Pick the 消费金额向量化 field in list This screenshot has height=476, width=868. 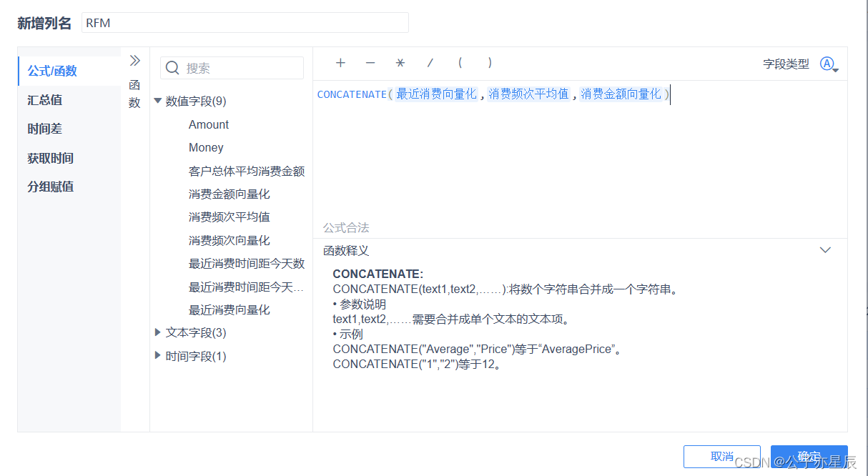pos(230,194)
